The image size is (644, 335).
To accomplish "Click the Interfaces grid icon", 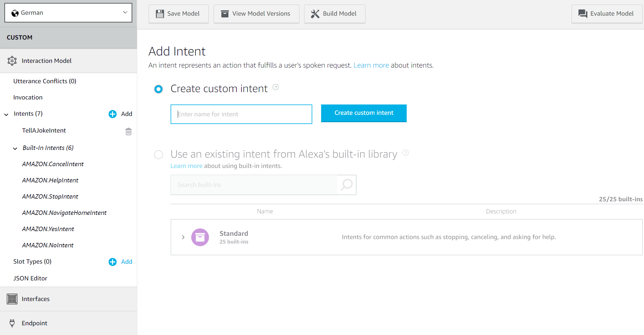I will (12, 299).
